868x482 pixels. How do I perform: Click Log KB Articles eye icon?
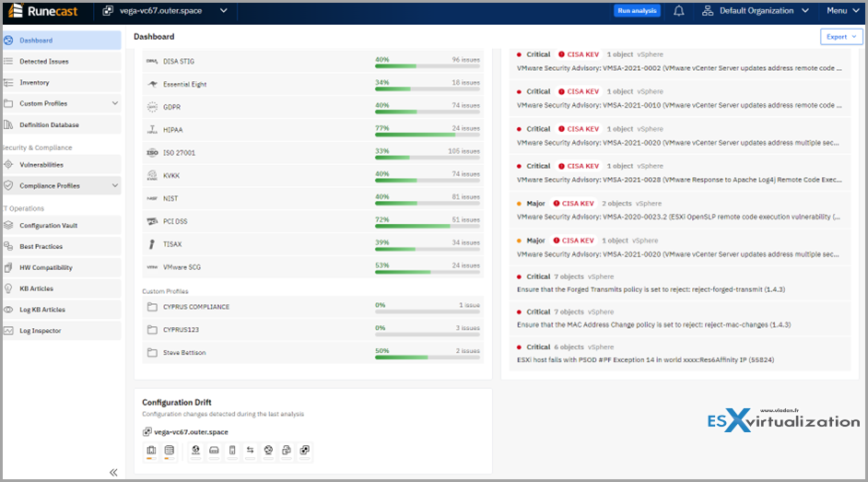pos(8,310)
